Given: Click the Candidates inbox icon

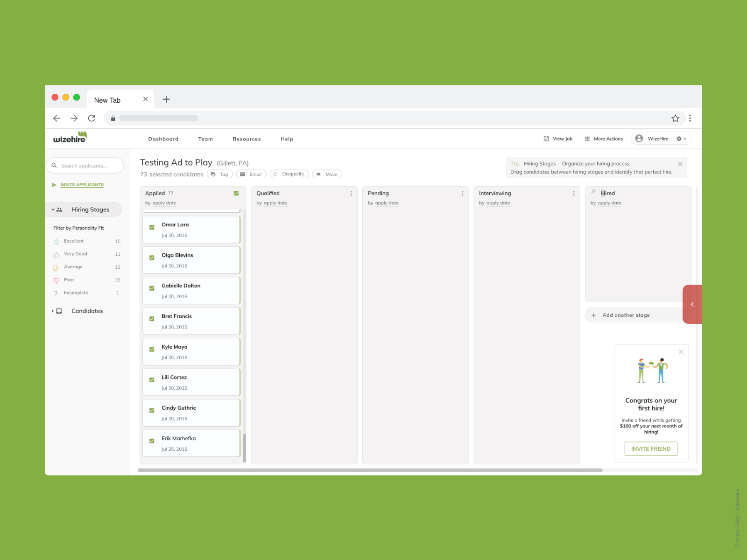Looking at the screenshot, I should point(59,311).
